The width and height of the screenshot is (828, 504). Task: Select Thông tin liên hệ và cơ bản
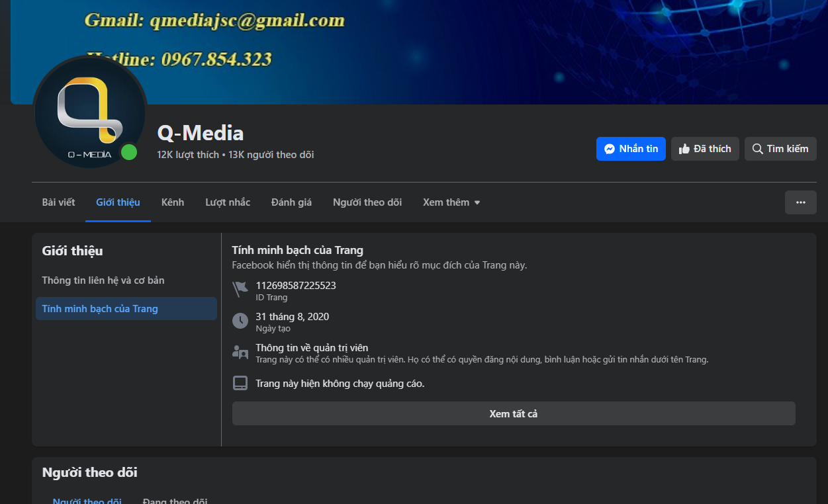(x=103, y=280)
